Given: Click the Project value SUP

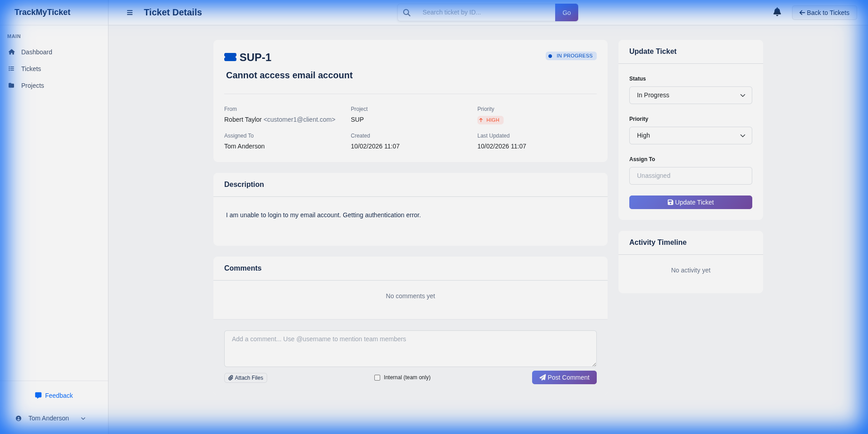Looking at the screenshot, I should click(357, 119).
